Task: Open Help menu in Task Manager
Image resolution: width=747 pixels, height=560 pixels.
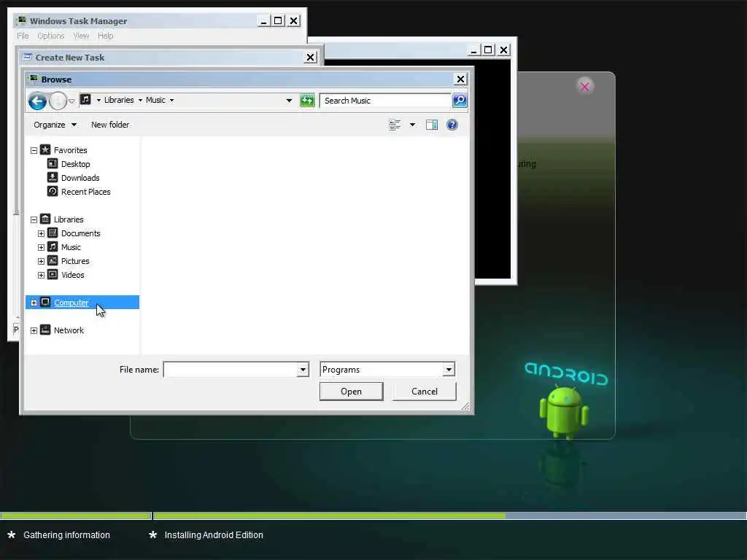Action: (105, 36)
